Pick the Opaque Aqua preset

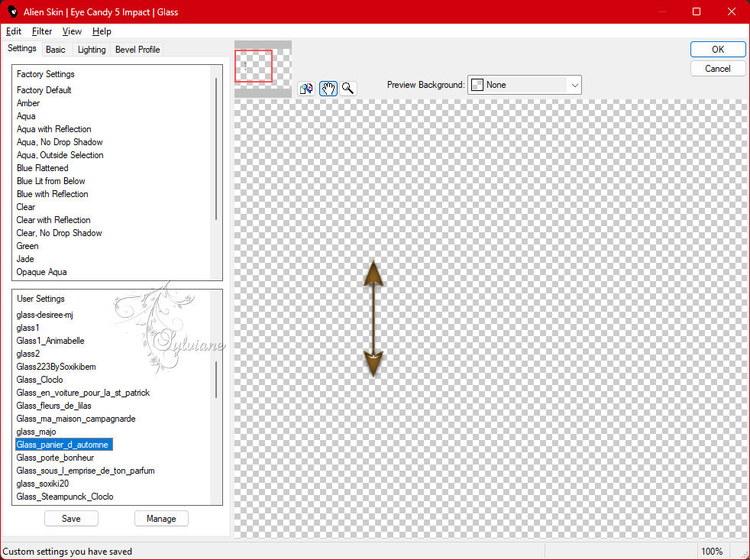pos(41,272)
